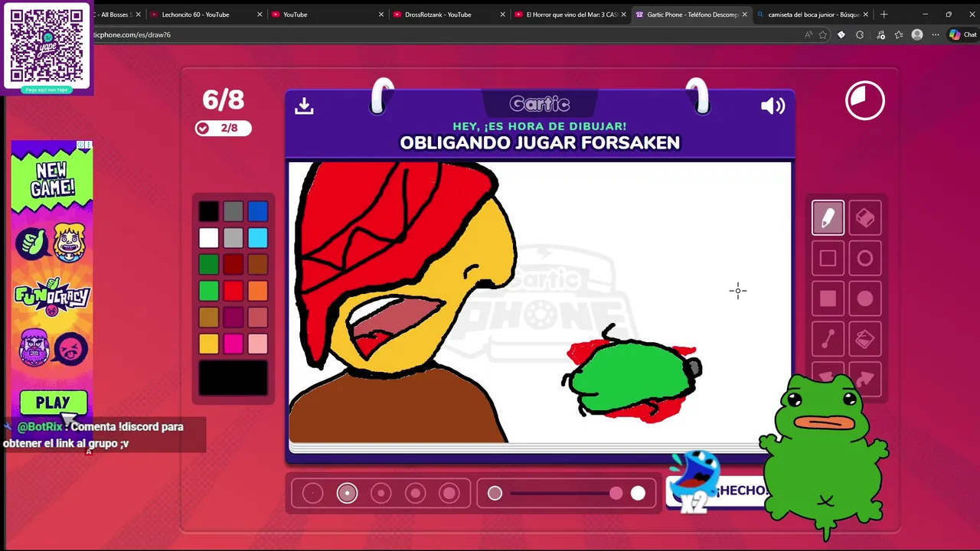980x551 pixels.
Task: Pick the black color swatch
Action: coord(209,211)
